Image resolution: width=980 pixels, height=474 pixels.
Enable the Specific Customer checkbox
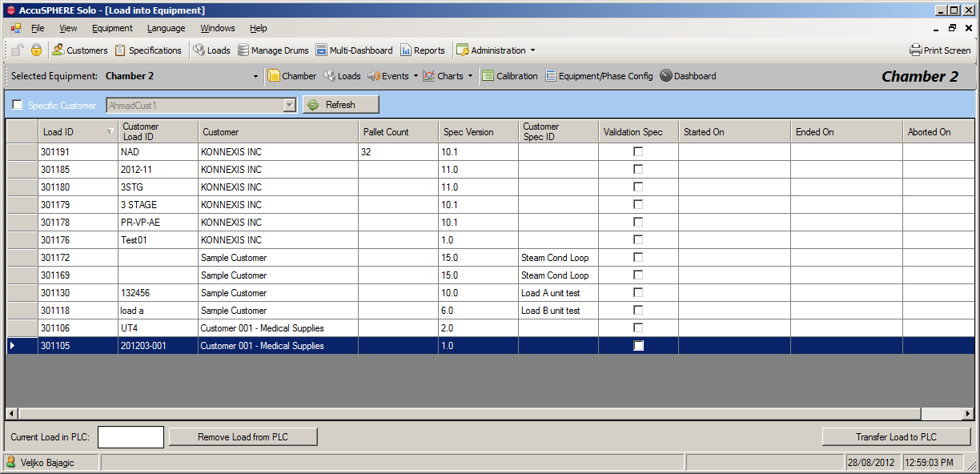[x=18, y=105]
